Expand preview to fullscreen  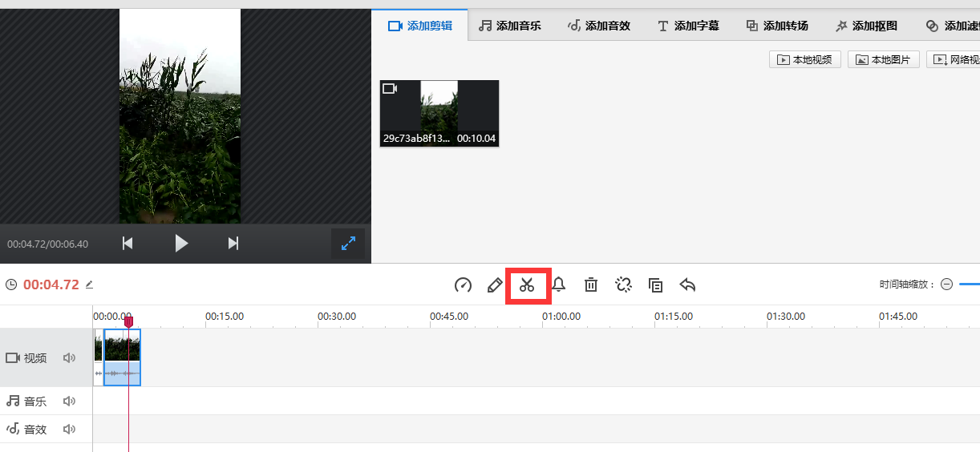(x=348, y=244)
